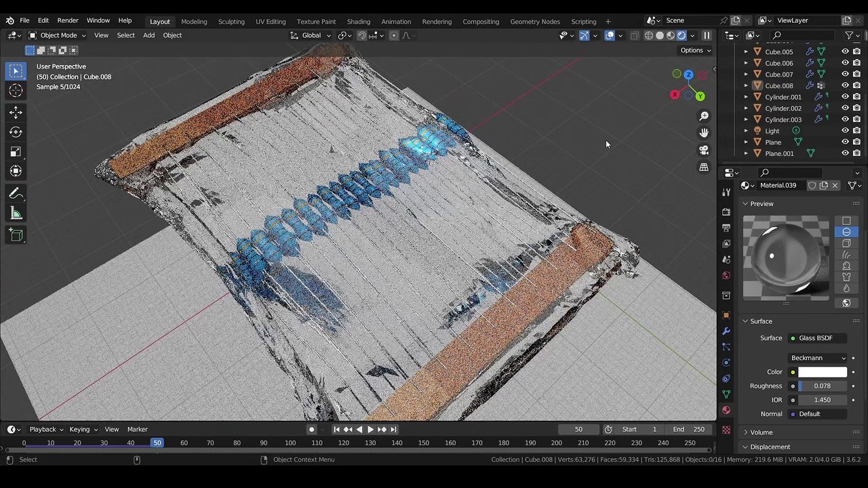Expand the Volume panel

click(761, 432)
